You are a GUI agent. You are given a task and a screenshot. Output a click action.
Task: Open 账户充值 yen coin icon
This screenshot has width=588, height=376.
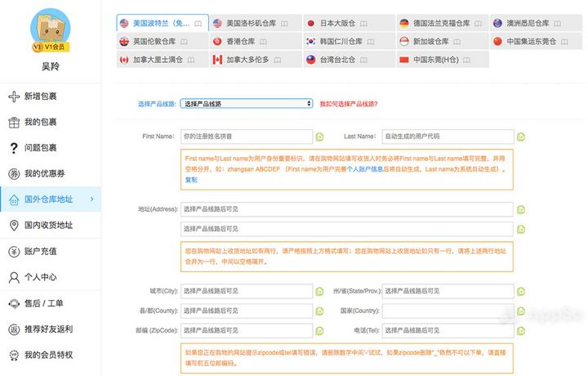[x=14, y=252]
